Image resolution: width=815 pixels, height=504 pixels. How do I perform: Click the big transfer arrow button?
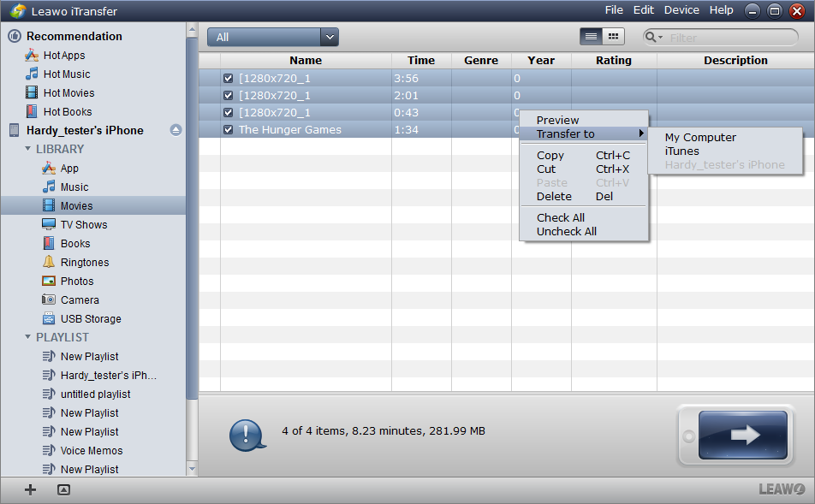pyautogui.click(x=743, y=435)
